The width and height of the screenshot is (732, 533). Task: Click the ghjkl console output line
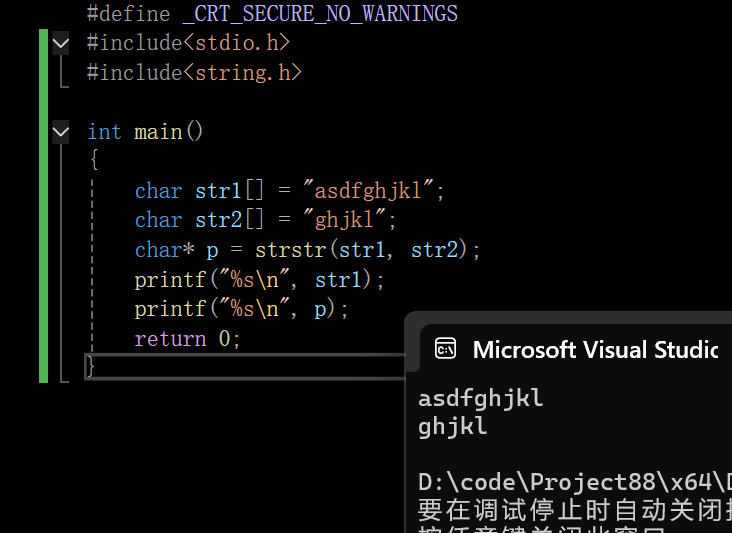pos(453,427)
